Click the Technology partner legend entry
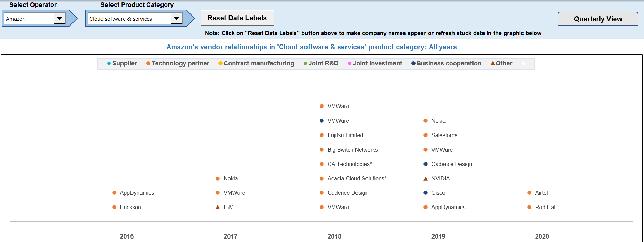 [x=178, y=63]
